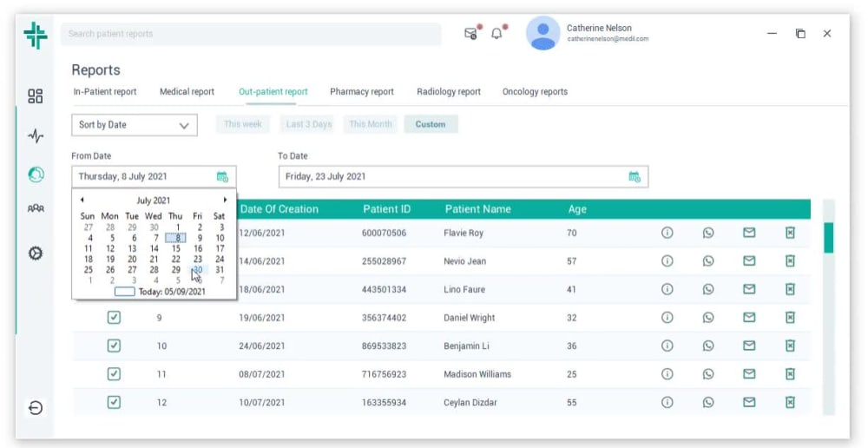Open settings gear icon in sidebar
Screen dimensions: 868x448
click(x=36, y=253)
